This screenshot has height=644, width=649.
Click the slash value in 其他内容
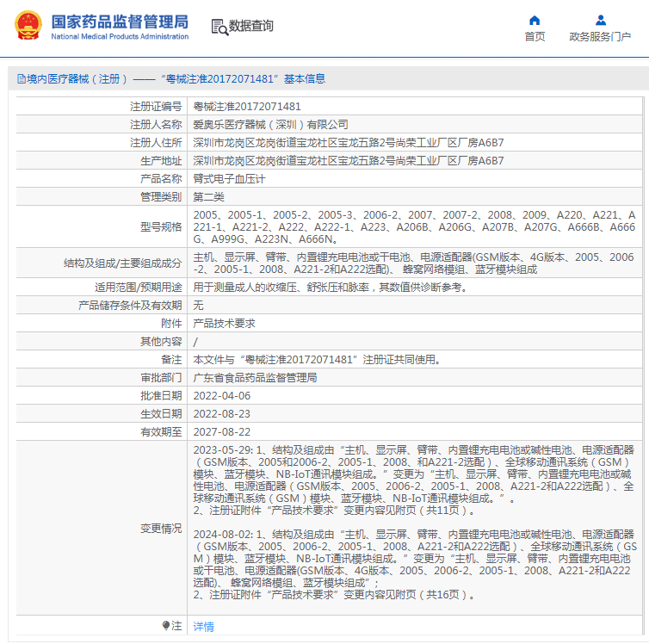point(195,342)
